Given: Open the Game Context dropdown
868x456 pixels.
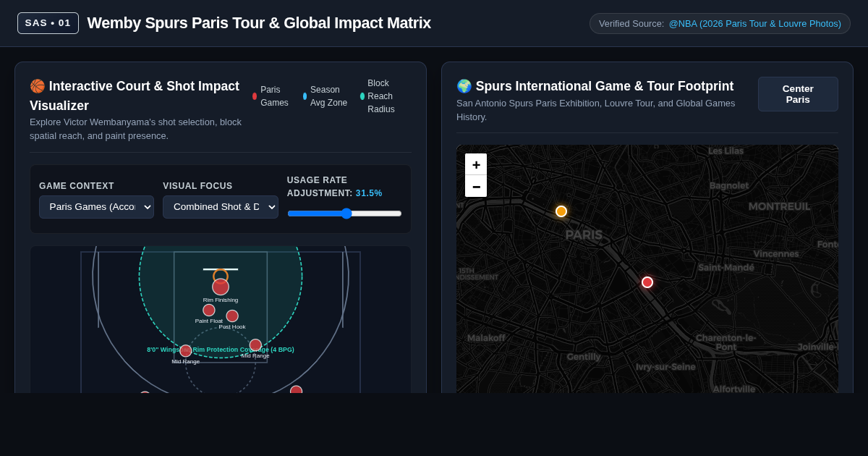Looking at the screenshot, I should click(x=96, y=207).
